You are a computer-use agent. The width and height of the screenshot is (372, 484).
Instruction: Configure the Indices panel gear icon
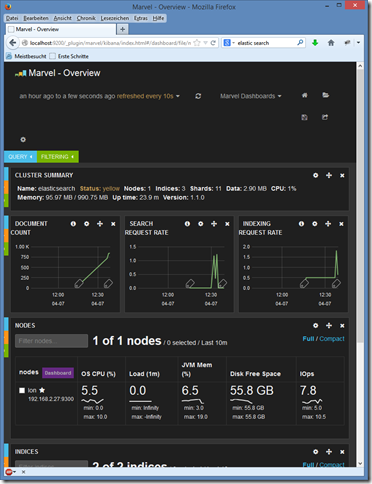(315, 452)
